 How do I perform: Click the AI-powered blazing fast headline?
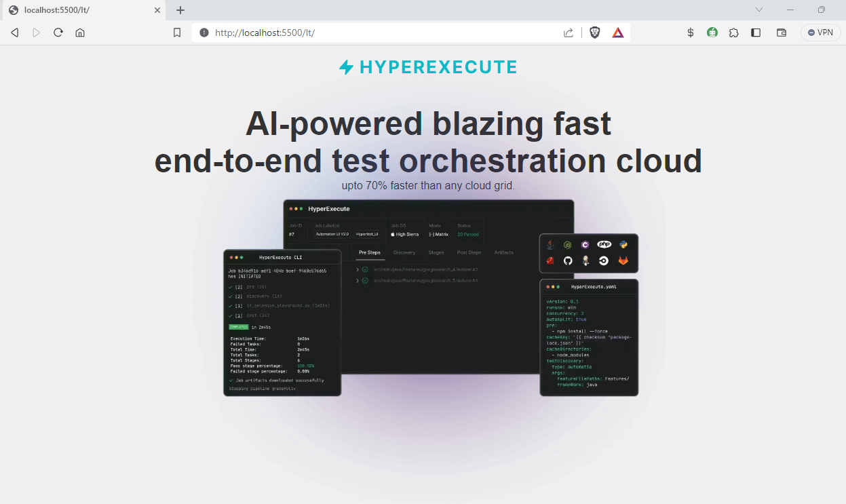[x=428, y=142]
